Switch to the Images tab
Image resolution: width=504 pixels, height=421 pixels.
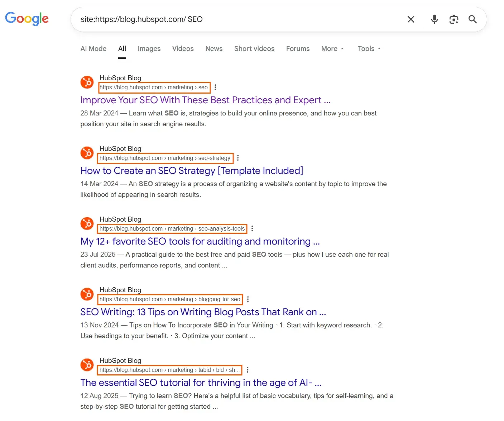click(149, 48)
